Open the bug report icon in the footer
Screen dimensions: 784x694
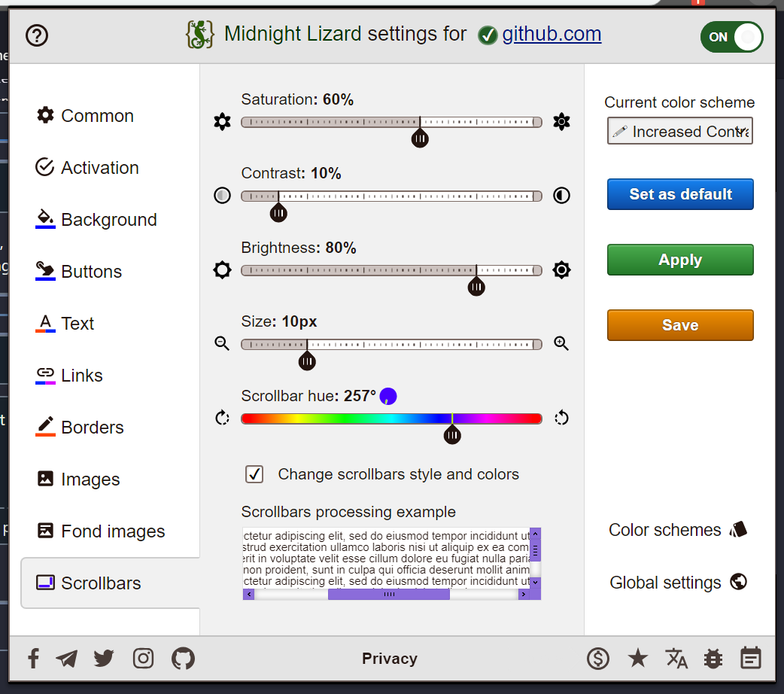[712, 658]
